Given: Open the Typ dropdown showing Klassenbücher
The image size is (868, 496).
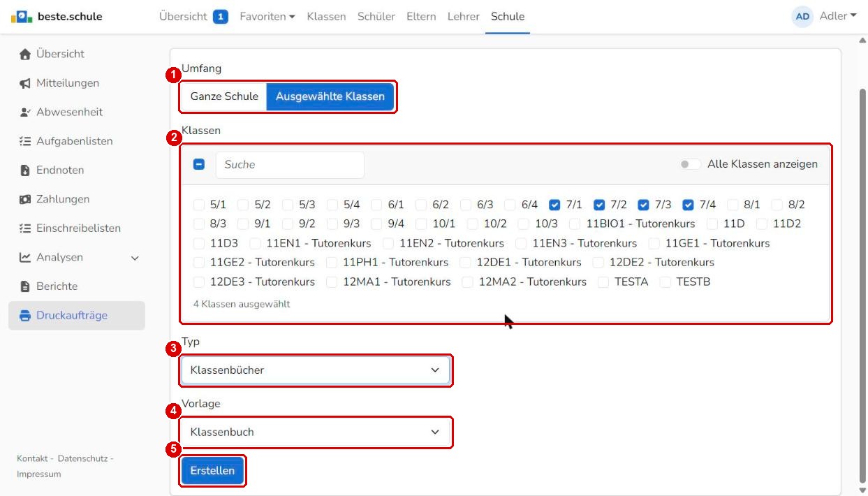Looking at the screenshot, I should 316,370.
